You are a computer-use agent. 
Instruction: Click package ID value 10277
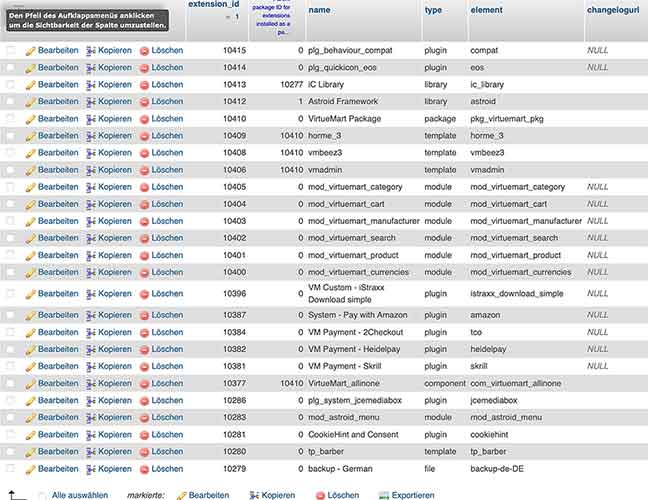[291, 84]
